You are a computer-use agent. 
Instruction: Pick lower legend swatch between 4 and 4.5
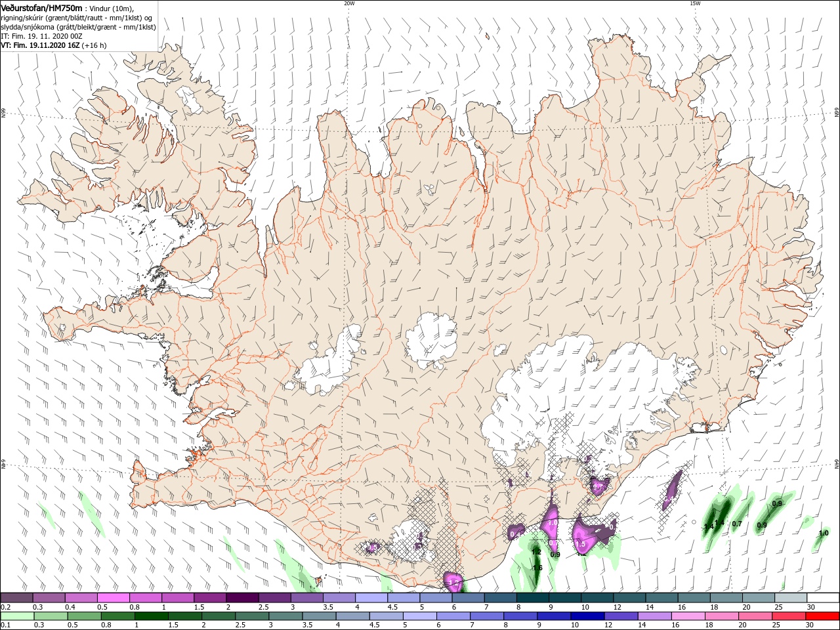352,616
